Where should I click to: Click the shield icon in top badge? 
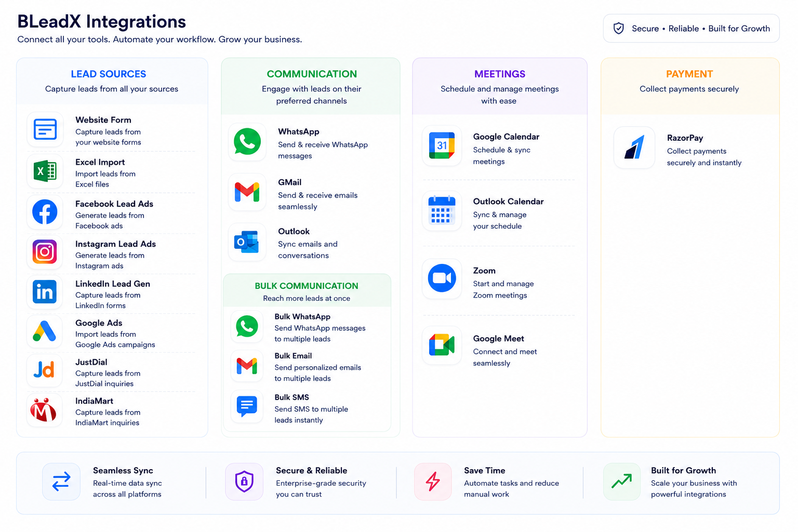pyautogui.click(x=619, y=29)
